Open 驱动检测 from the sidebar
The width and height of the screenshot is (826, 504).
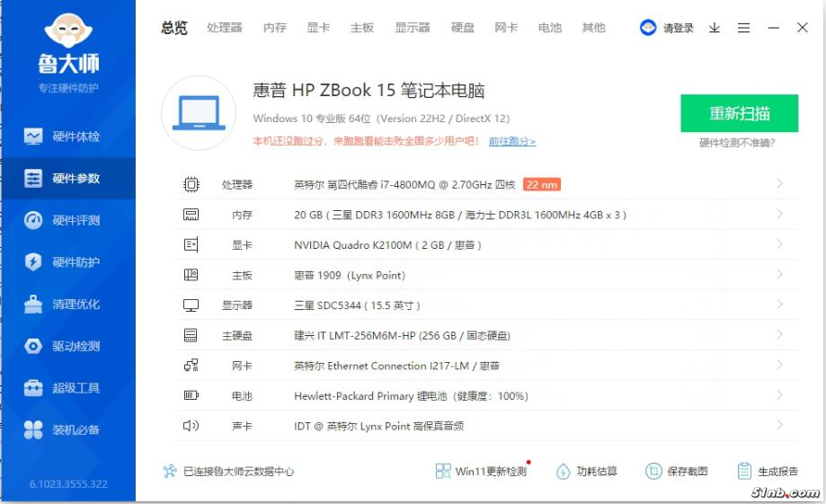tap(67, 346)
